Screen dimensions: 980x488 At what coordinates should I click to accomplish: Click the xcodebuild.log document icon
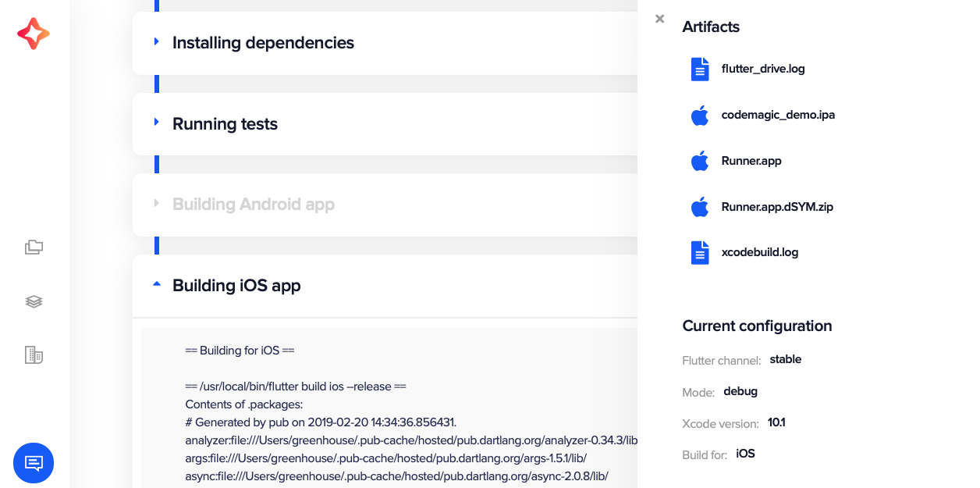point(700,252)
